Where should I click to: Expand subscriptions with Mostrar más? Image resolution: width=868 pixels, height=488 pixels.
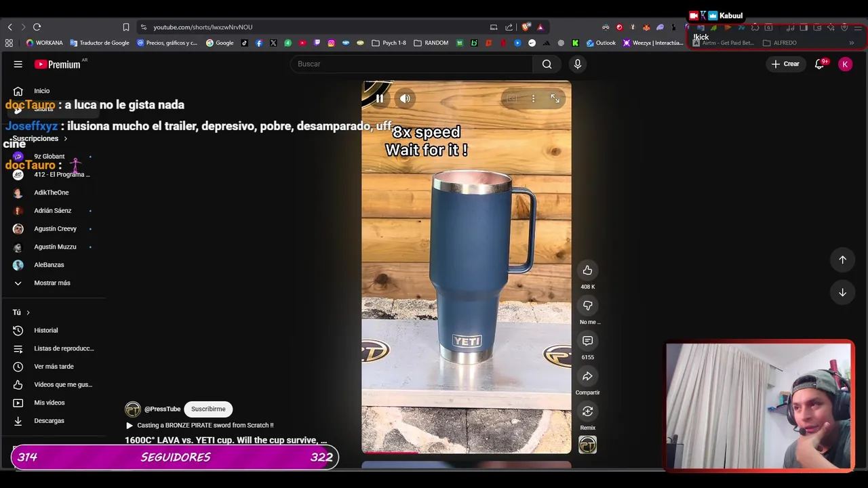click(52, 283)
